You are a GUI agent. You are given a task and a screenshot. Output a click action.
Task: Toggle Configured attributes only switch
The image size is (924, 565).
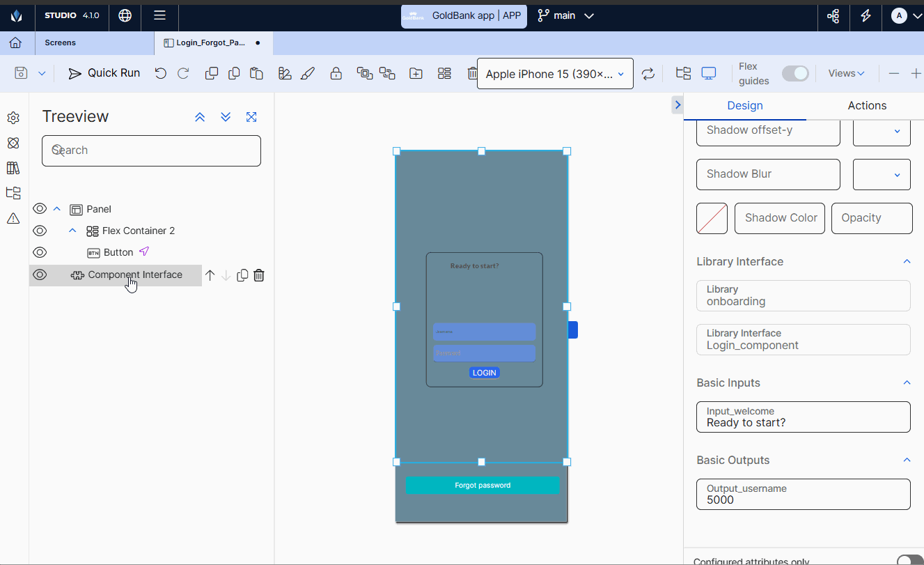point(909,561)
